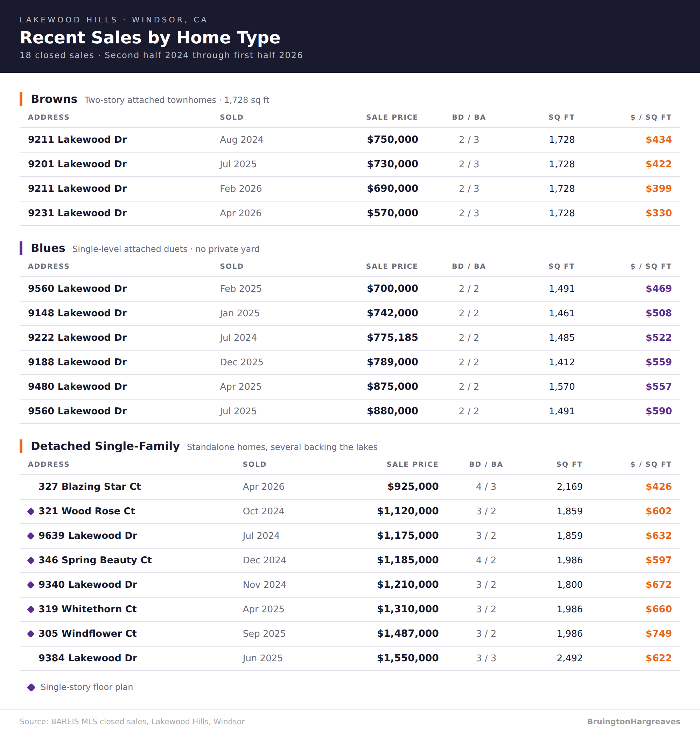Select the 9560 Lakewood Dr address sold Jul 2025

(x=77, y=411)
